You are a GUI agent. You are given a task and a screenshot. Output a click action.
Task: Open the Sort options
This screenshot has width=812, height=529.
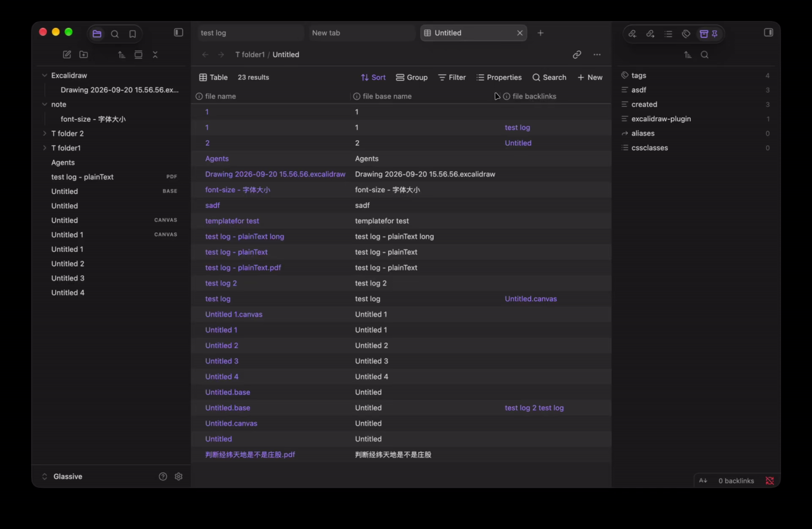pyautogui.click(x=373, y=77)
